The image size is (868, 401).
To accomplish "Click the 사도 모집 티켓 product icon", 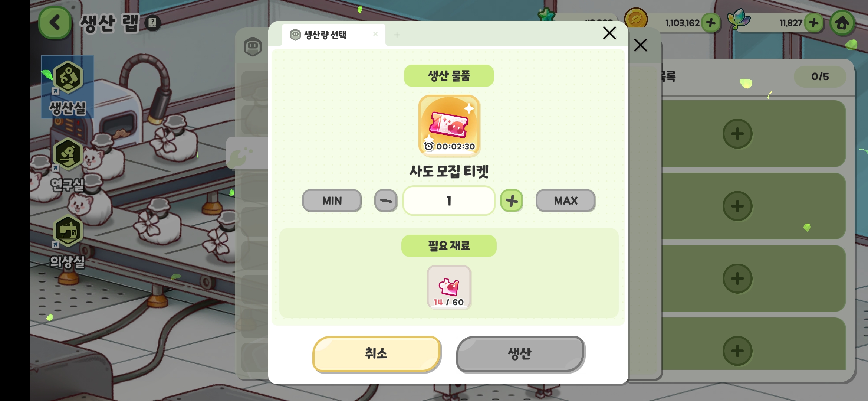I will (449, 125).
